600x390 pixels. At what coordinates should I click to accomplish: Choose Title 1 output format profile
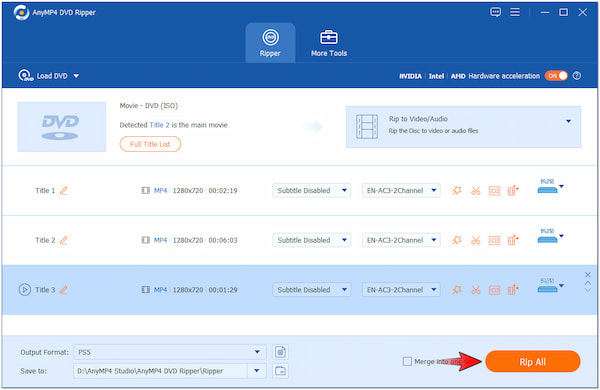tap(551, 186)
